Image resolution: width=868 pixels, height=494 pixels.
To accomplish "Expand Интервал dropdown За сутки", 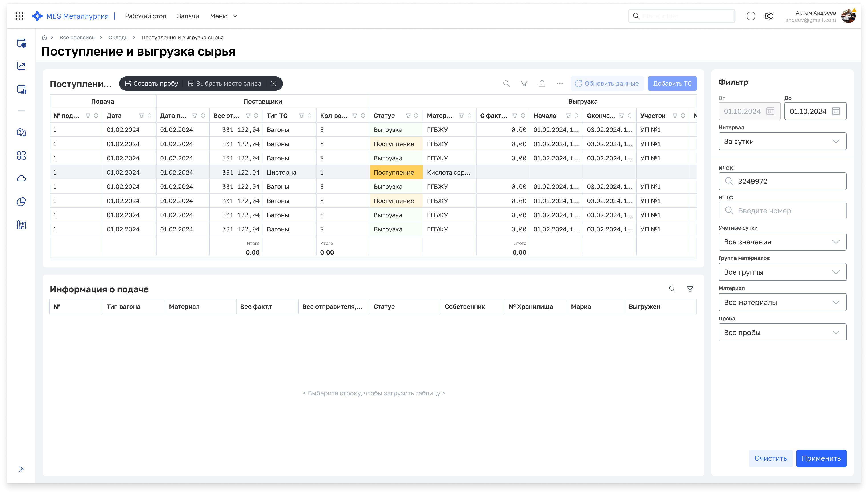I will pyautogui.click(x=782, y=141).
